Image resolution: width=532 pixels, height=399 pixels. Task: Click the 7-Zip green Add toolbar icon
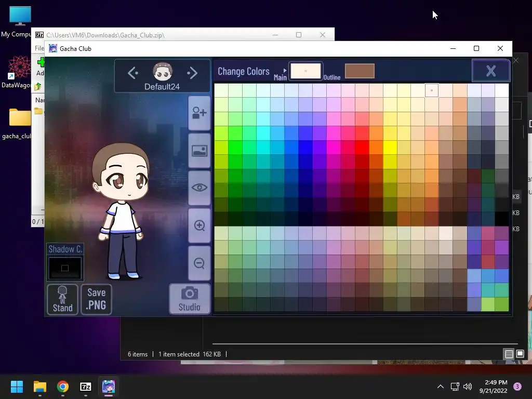tap(41, 62)
